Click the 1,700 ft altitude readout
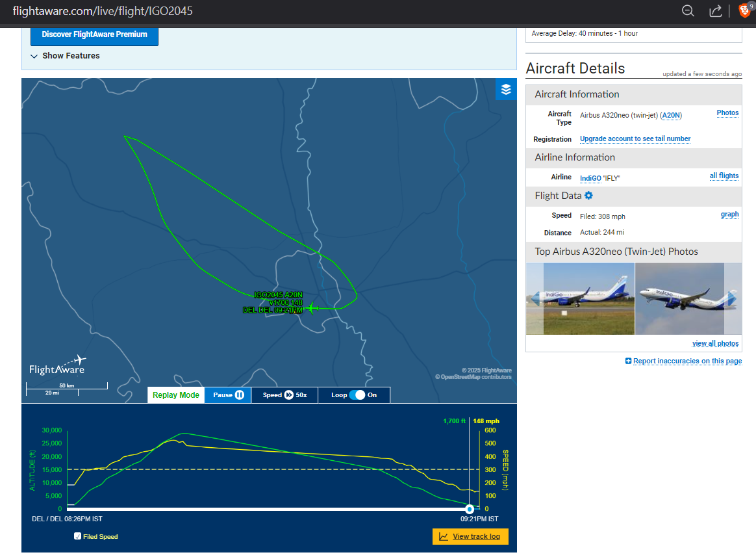This screenshot has width=756, height=559. click(454, 421)
